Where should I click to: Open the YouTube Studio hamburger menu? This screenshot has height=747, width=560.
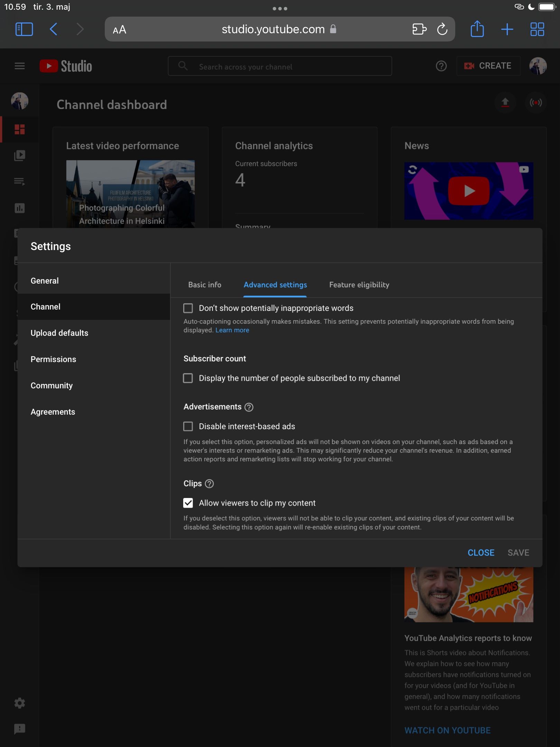20,66
